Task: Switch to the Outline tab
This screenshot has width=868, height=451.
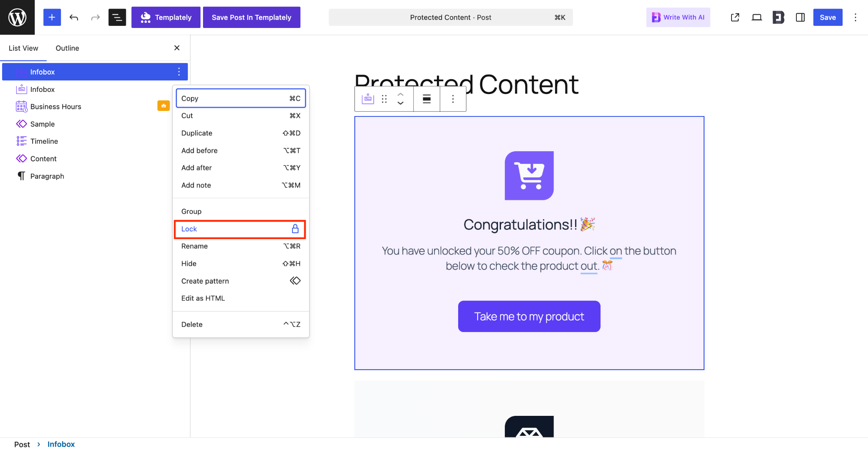Action: coord(67,48)
